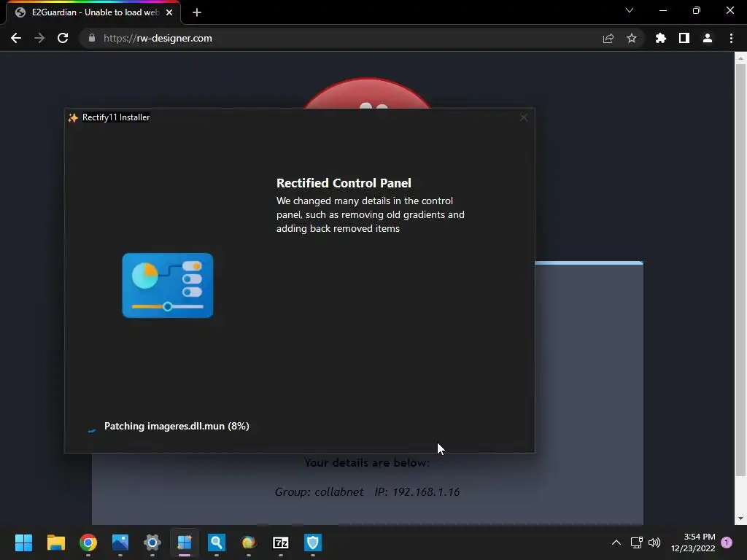Screen dimensions: 747x560
Task: Open the globe-shaped taskbar app
Action: click(x=249, y=542)
